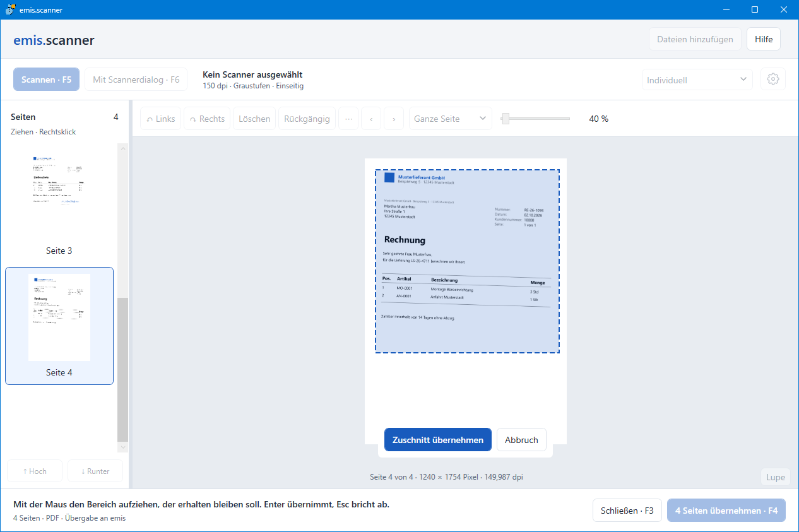Viewport: 799px width, 532px height.
Task: Select the Seite 4 thumbnail
Action: (59, 326)
